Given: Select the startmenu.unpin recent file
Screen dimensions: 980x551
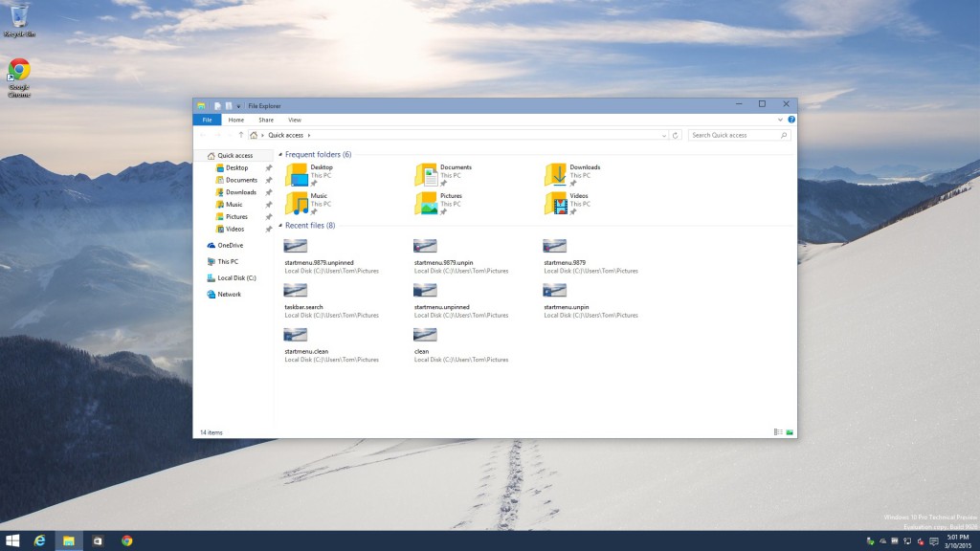Looking at the screenshot, I should [x=590, y=300].
